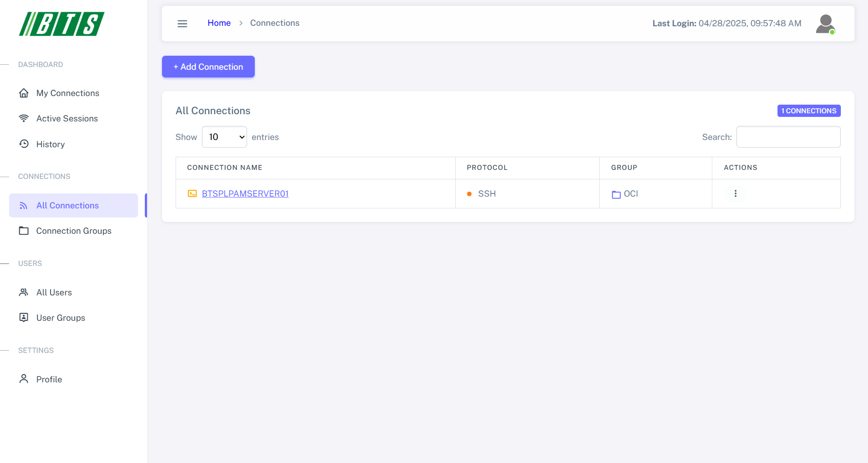Click the green online status indicator
This screenshot has width=868, height=463.
(x=833, y=31)
